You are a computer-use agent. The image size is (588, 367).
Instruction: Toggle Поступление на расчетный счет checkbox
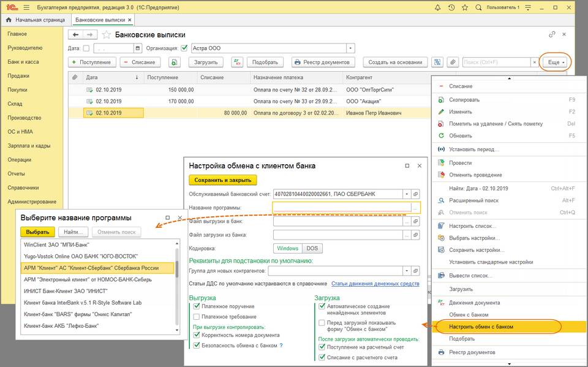coord(322,347)
